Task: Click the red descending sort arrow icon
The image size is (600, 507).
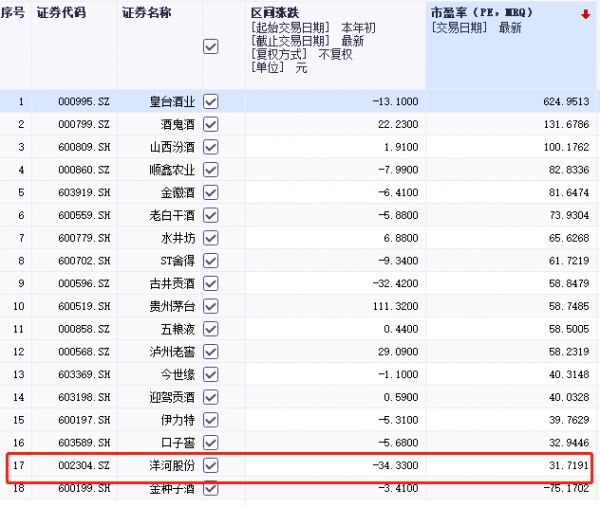Action: click(x=585, y=14)
